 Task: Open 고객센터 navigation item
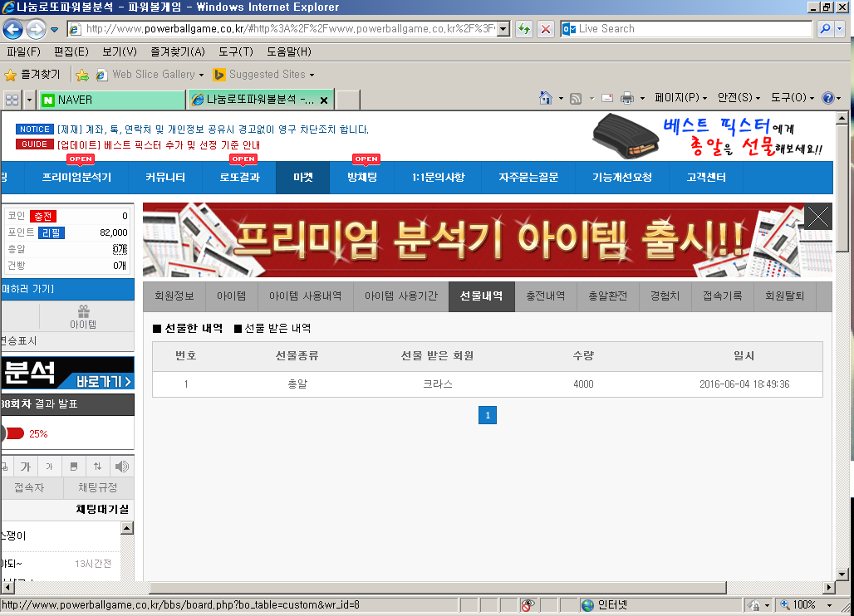(x=706, y=178)
